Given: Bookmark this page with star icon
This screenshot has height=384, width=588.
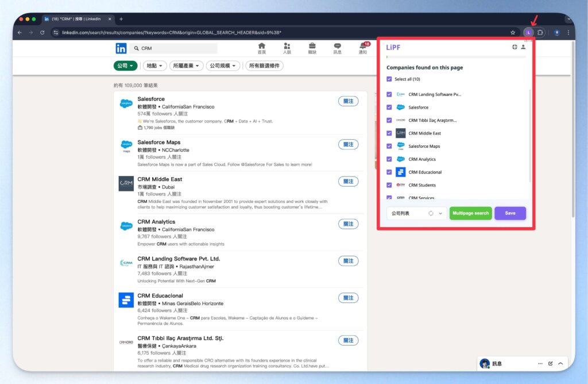Looking at the screenshot, I should tap(513, 33).
